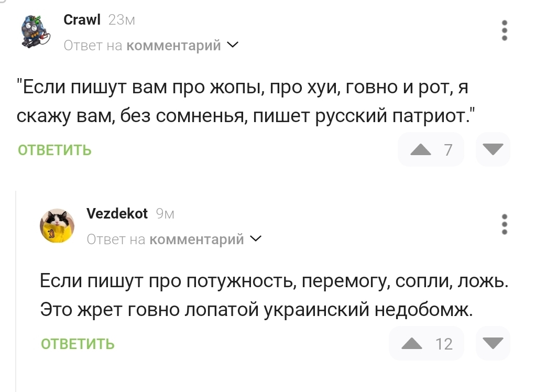Expand 'Ответ на комментарий' under Vezdekot

tap(256, 239)
